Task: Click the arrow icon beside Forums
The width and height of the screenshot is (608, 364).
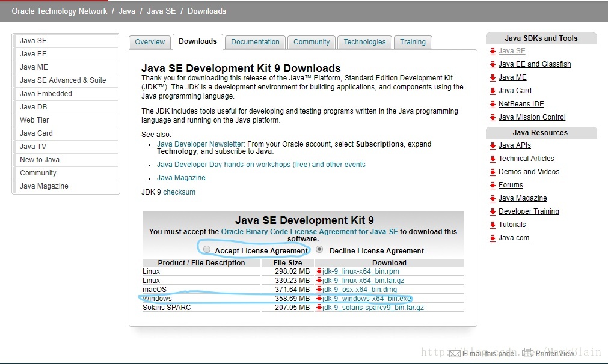Action: (493, 185)
